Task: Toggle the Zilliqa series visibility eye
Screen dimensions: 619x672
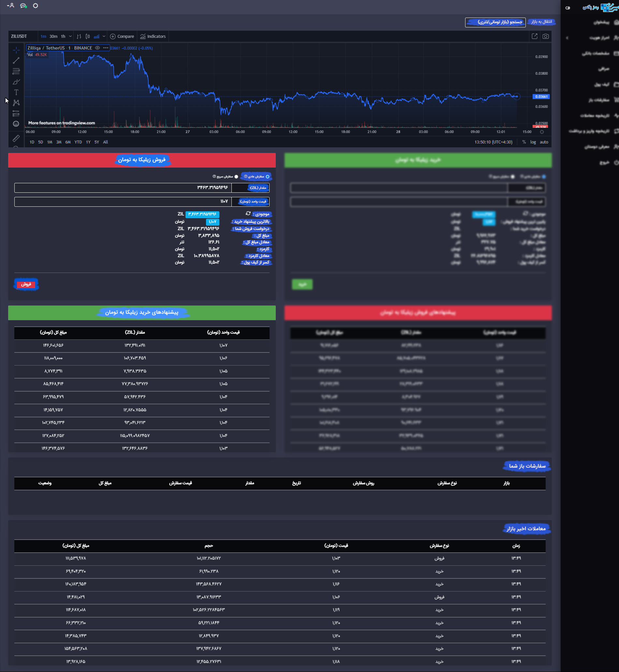Action: coord(97,48)
